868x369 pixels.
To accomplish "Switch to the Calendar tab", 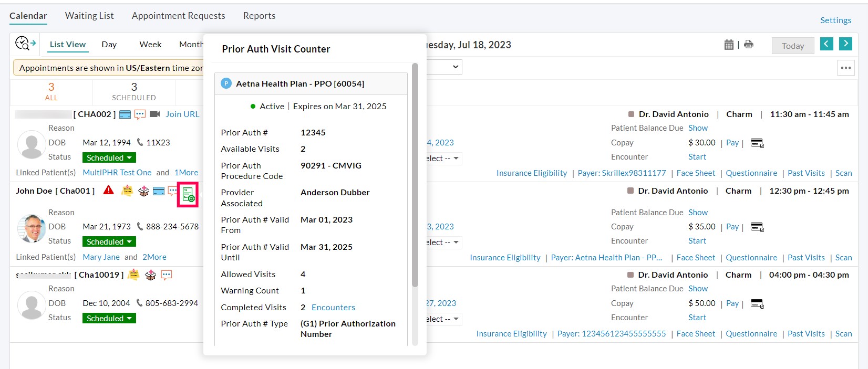I will pyautogui.click(x=28, y=16).
